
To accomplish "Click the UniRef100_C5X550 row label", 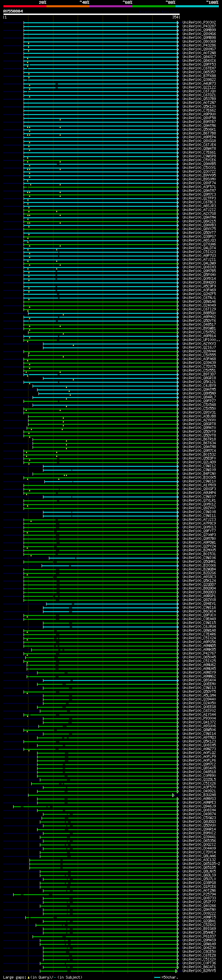I will point(199,408).
